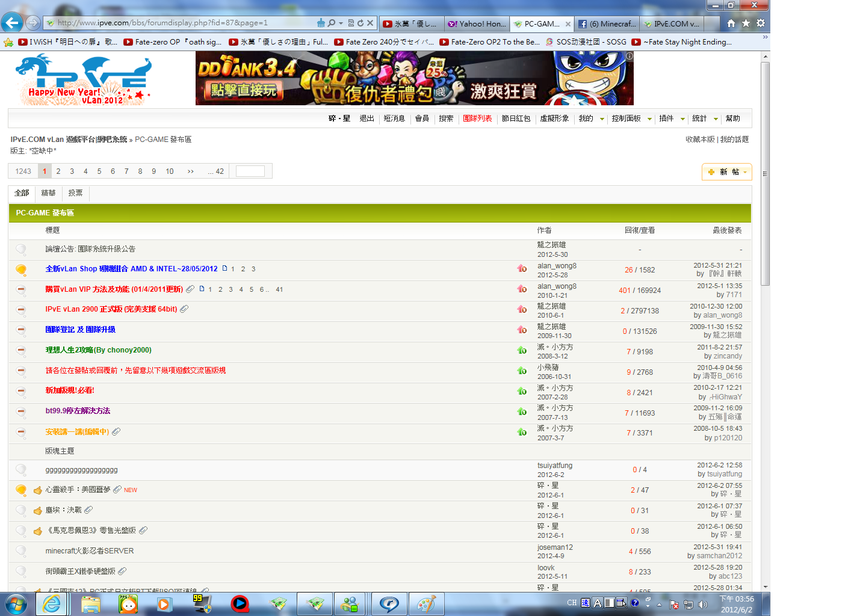Open the PPS app on the taskbar
854x616 pixels.
point(128,604)
